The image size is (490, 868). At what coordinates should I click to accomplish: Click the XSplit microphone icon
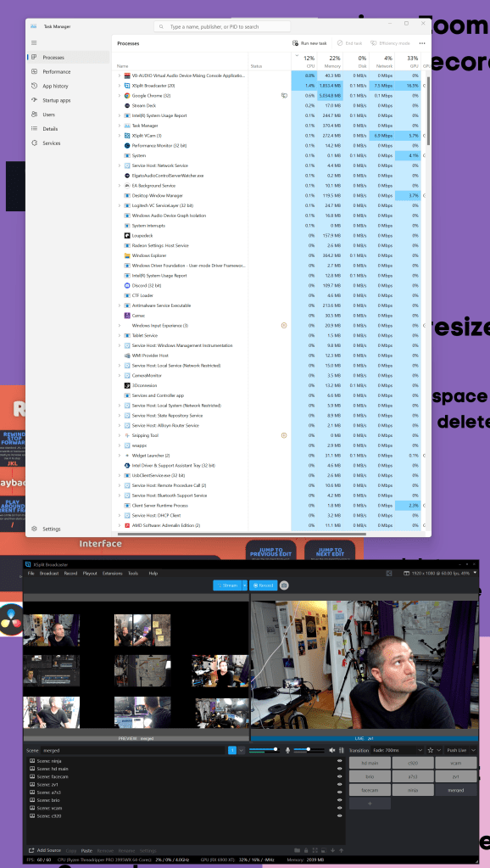(x=287, y=750)
